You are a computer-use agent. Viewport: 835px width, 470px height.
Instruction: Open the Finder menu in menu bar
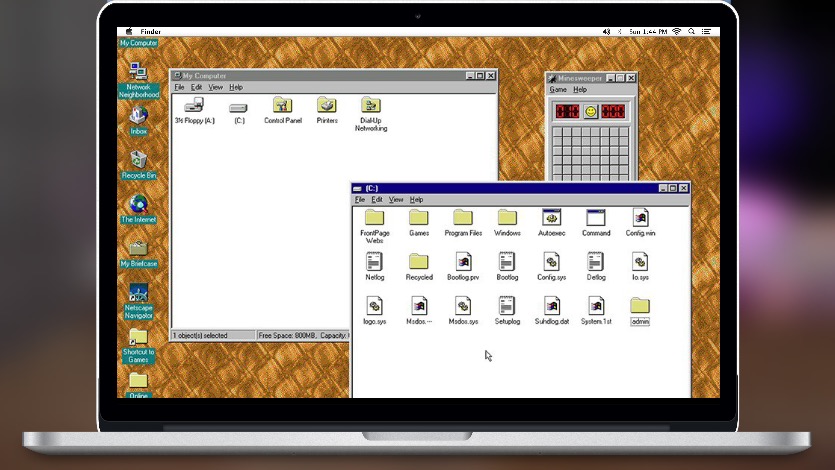151,31
